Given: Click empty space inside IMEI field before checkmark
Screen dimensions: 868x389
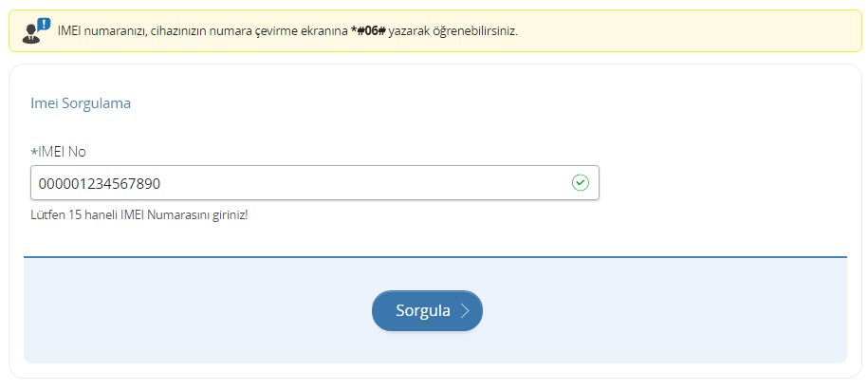Looking at the screenshot, I should pyautogui.click(x=379, y=182).
